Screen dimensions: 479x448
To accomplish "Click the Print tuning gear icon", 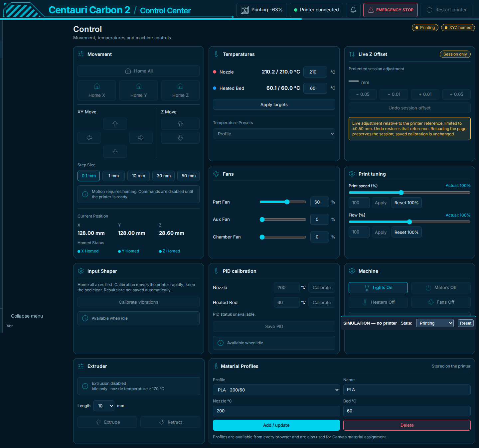I will 352,174.
